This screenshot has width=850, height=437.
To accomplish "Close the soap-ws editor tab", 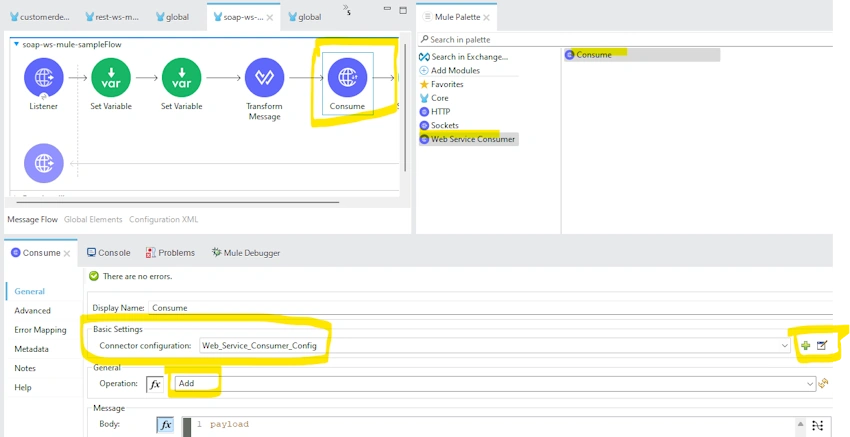I will click(269, 17).
